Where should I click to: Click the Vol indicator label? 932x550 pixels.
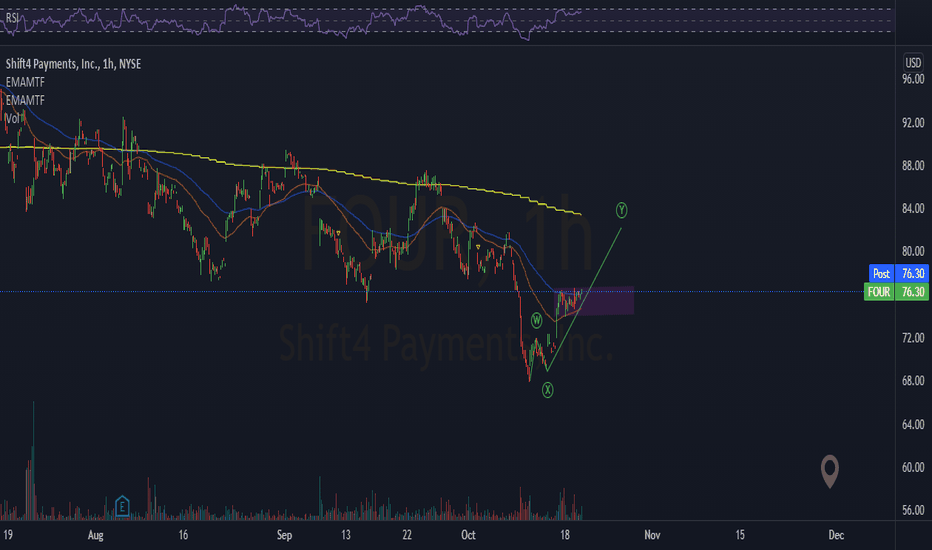(x=12, y=119)
